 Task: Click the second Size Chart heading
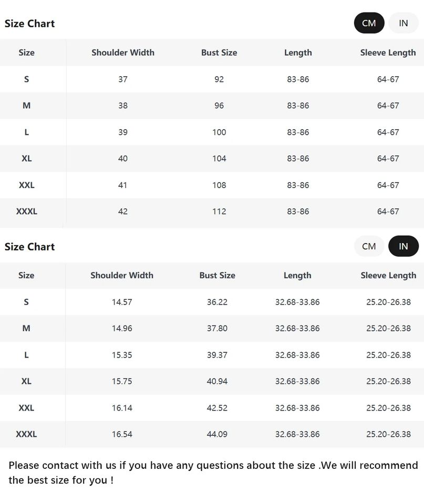[30, 247]
